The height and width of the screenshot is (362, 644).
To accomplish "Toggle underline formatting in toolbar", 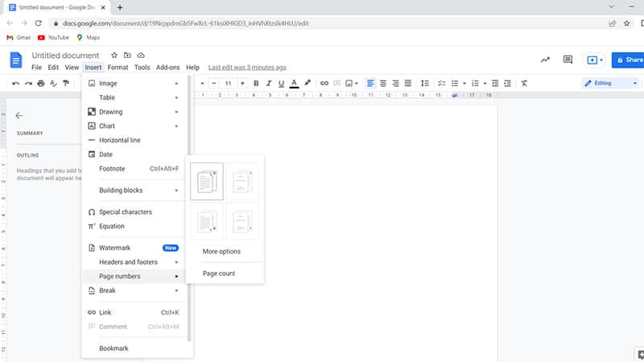I will pos(281,83).
